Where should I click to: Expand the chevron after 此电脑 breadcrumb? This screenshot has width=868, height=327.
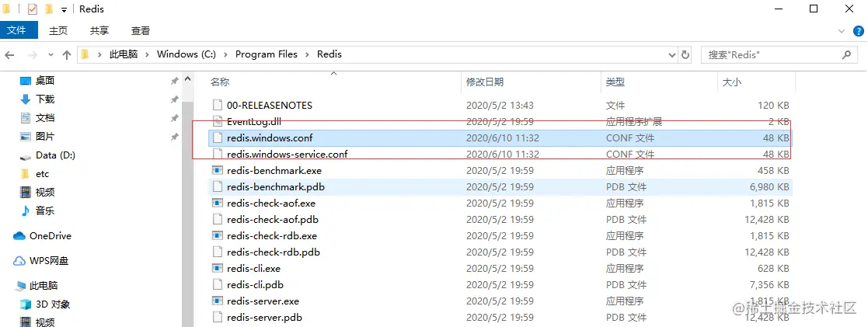tap(147, 54)
